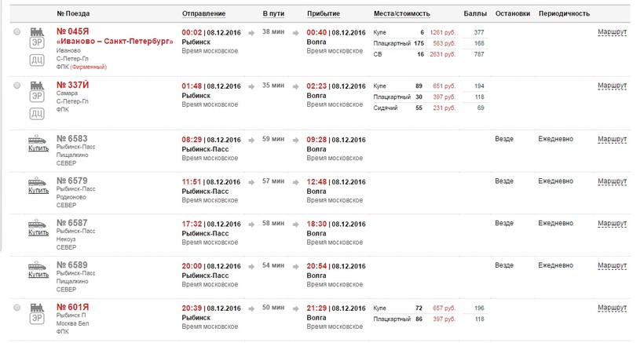Sort by Прибытие column header
This screenshot has width=644, height=343.
tap(323, 14)
